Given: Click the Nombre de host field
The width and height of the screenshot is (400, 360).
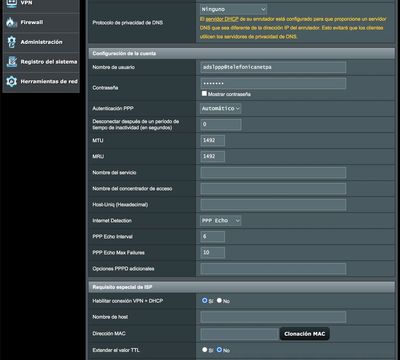Looking at the screenshot, I should 273,317.
